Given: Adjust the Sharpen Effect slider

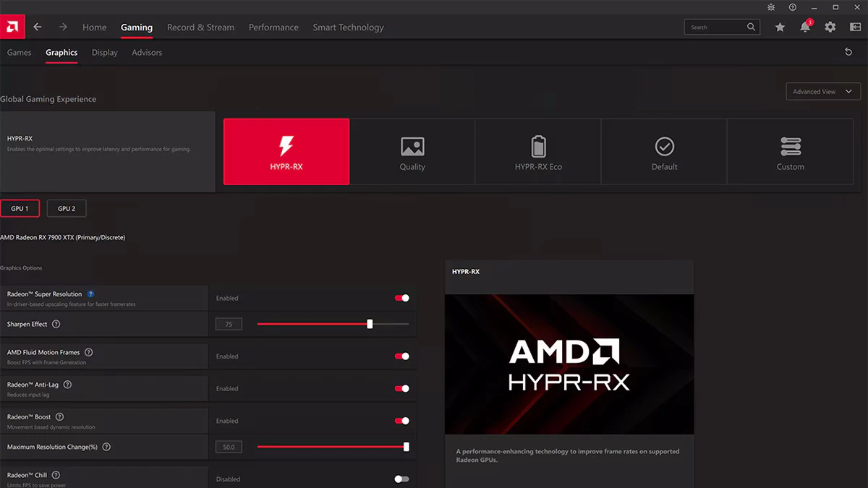Looking at the screenshot, I should (x=333, y=324).
